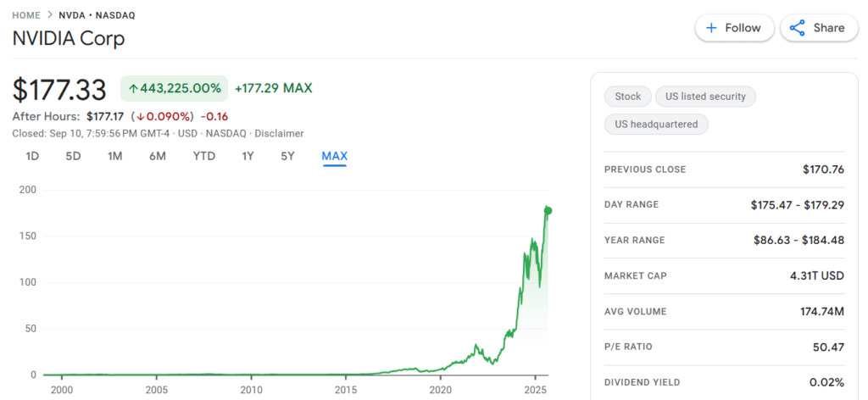Click the 50 y-axis label
This screenshot has height=400, width=868.
tap(31, 329)
